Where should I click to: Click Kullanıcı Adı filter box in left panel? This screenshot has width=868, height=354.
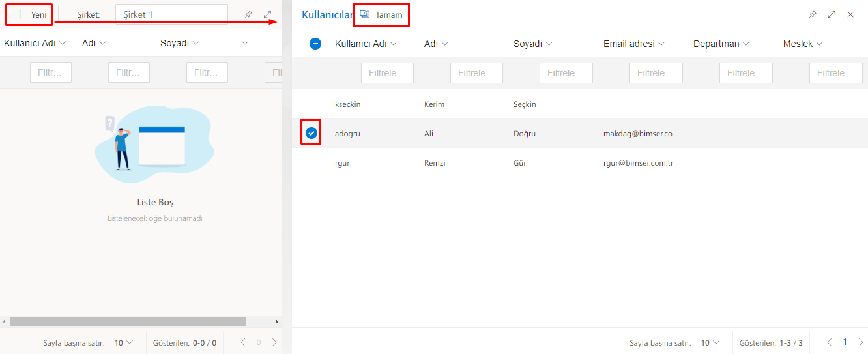(51, 72)
